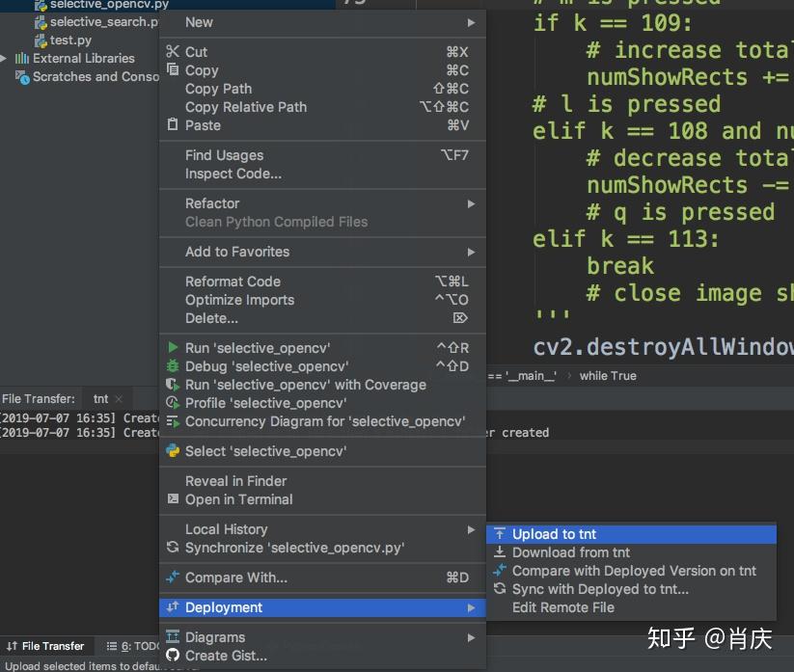This screenshot has width=794, height=672.
Task: Click the Deployment arrows icon
Action: coord(173,606)
